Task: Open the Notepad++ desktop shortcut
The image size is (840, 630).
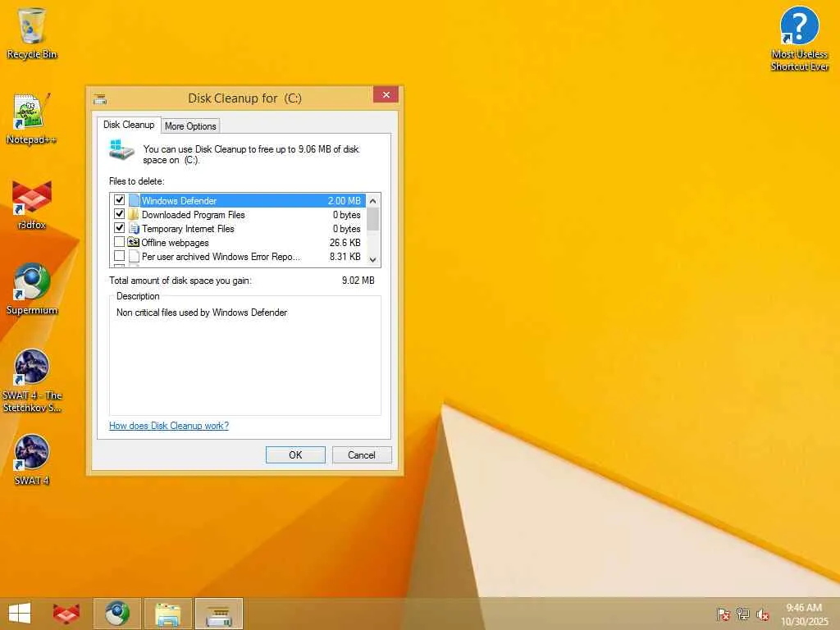Action: 32,119
